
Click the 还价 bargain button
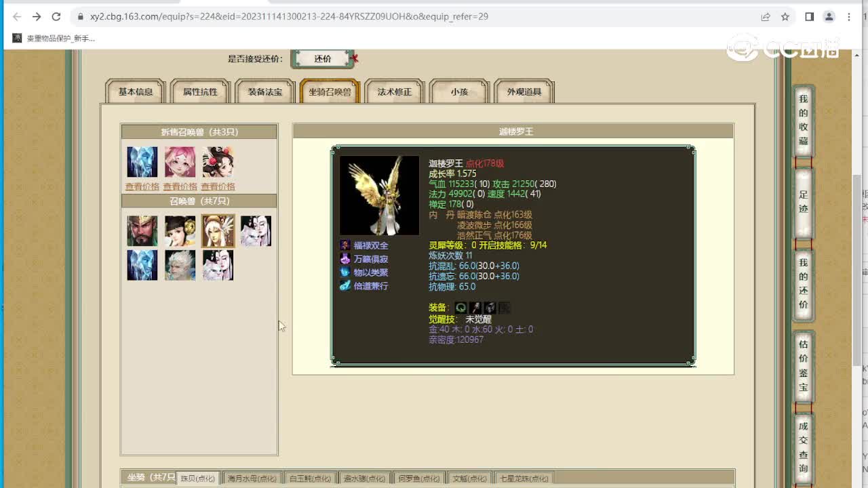(323, 59)
